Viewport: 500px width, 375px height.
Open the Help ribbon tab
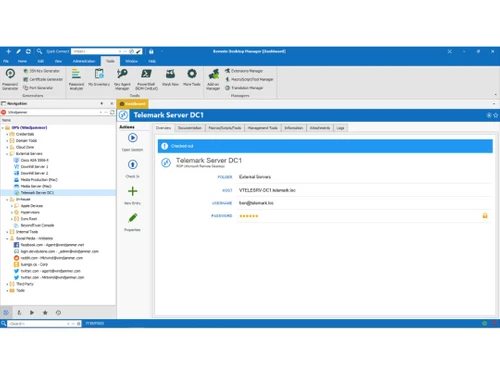pos(152,61)
